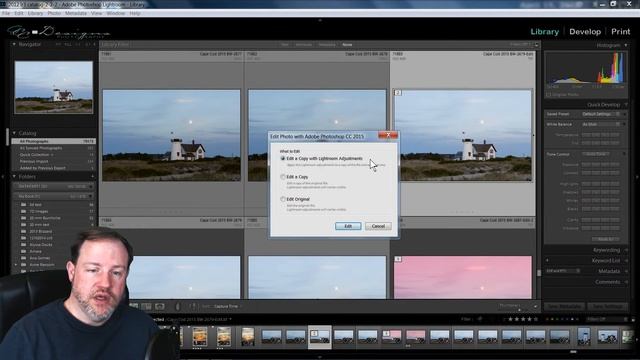The width and height of the screenshot is (640, 360).
Task: Select Previous Import in Catalog
Action: click(54, 161)
